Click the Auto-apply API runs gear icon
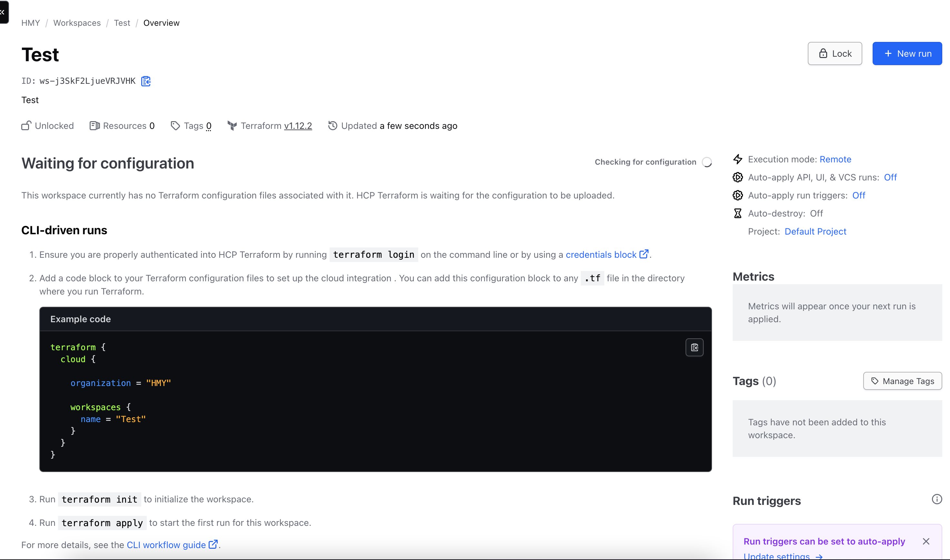 click(737, 177)
